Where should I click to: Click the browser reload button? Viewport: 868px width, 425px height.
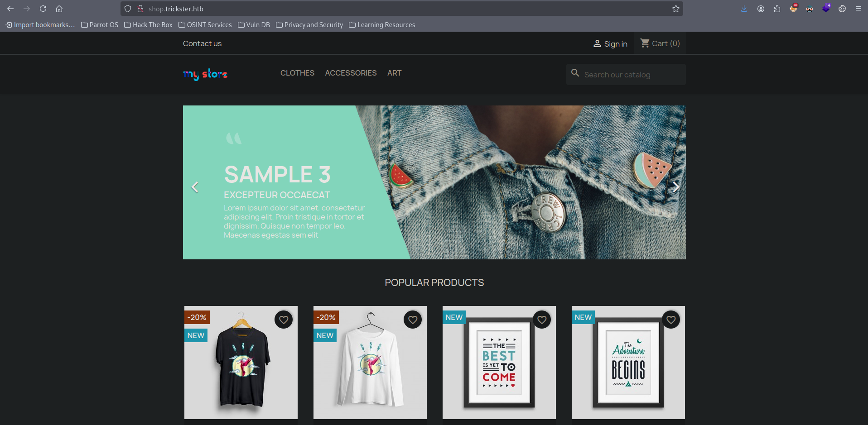point(43,9)
